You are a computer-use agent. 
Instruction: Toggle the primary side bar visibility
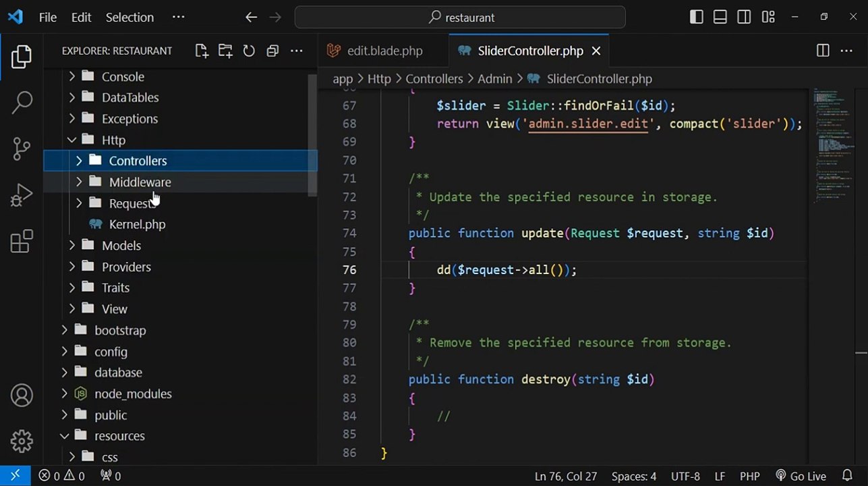pos(697,18)
